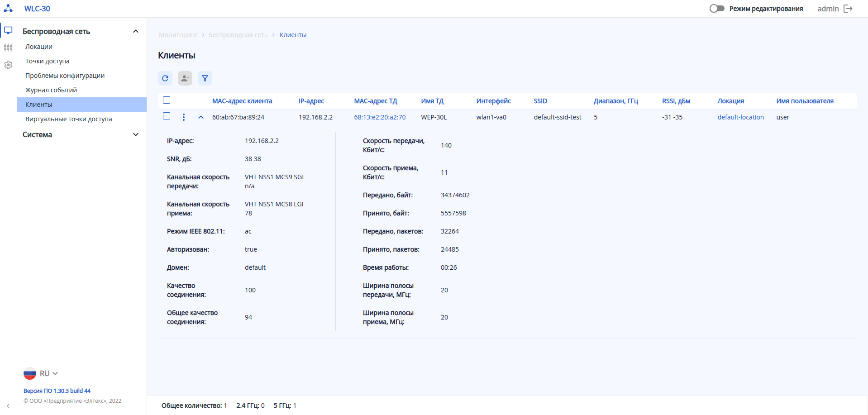Check the select-all clients checkbox in header
Screen dimensions: 868x415
pyautogui.click(x=167, y=100)
